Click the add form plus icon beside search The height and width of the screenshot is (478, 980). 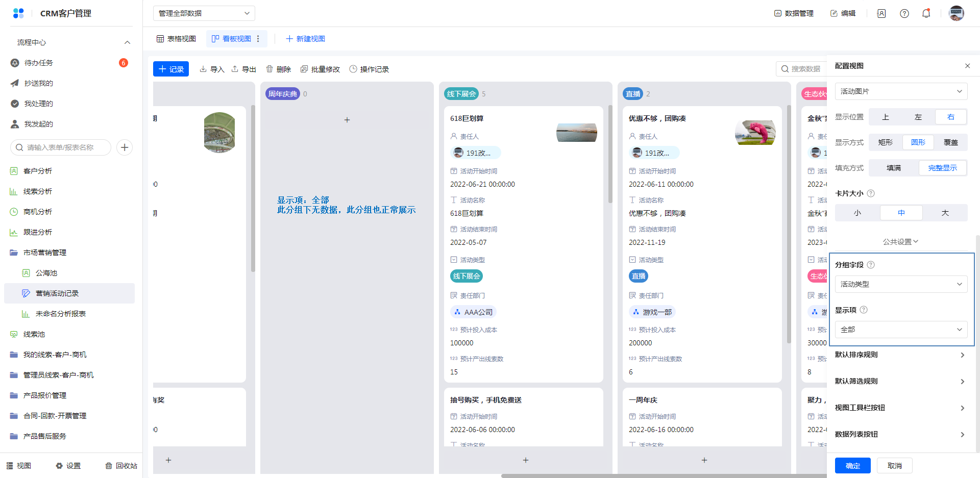(125, 147)
